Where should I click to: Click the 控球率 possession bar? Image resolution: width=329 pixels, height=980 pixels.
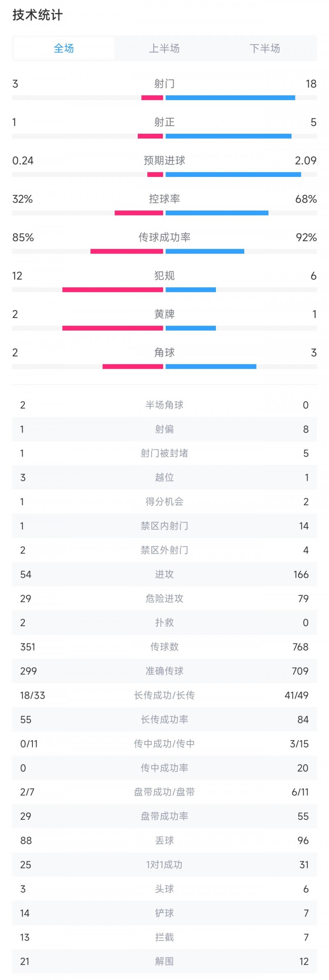[x=164, y=213]
